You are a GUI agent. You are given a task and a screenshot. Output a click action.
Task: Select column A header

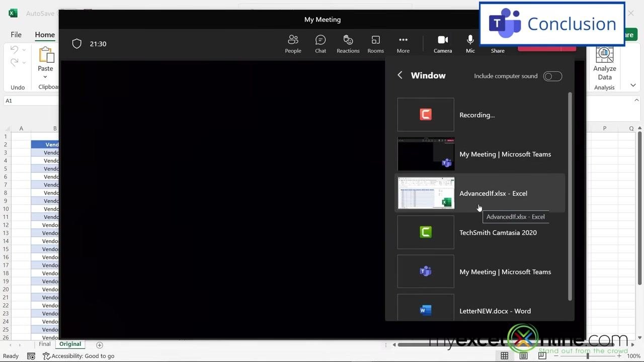[21, 128]
